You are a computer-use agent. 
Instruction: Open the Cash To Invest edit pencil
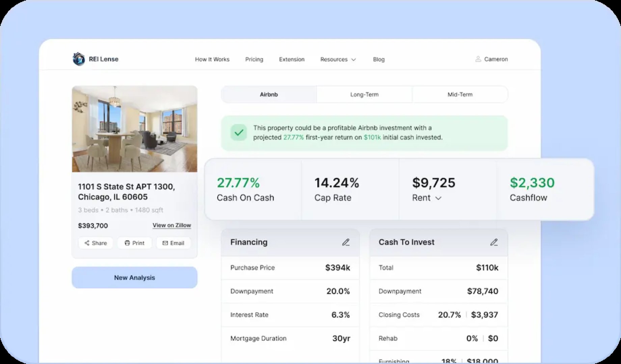[495, 242]
